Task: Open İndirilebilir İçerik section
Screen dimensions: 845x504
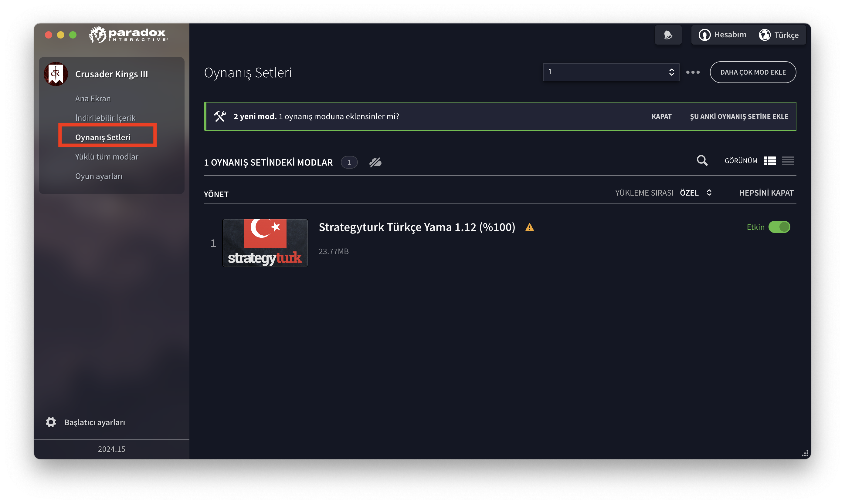Action: [105, 118]
